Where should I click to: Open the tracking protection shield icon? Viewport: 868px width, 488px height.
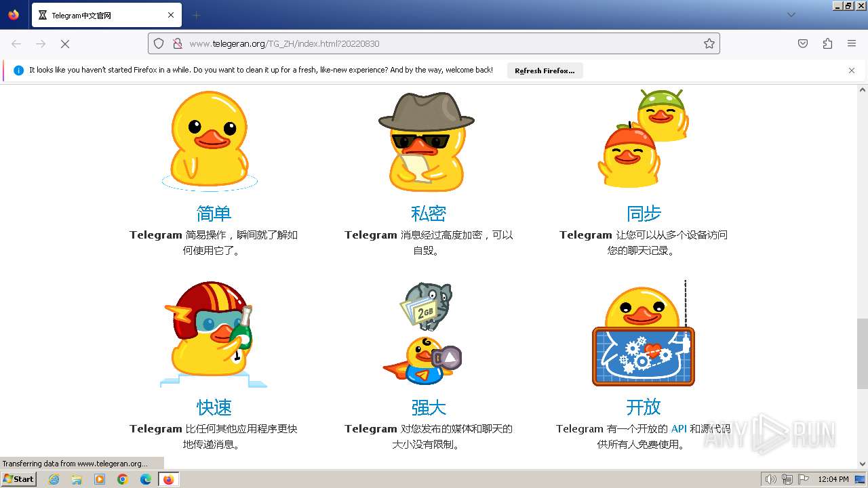159,43
